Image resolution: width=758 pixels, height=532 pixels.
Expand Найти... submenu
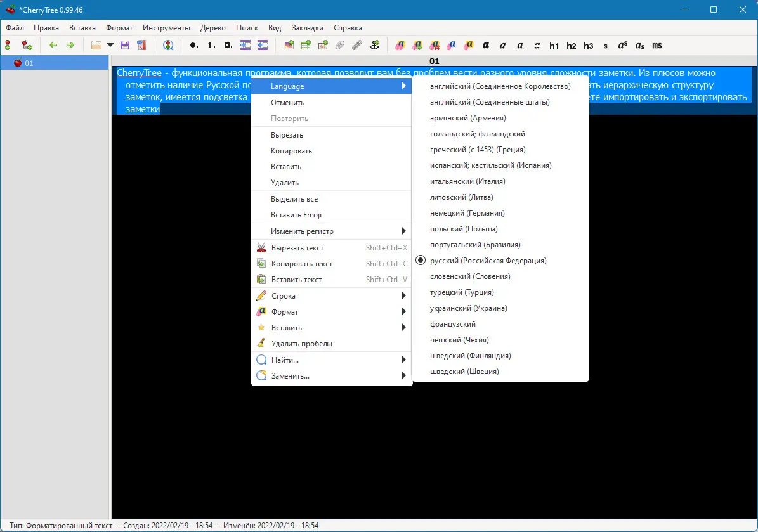332,360
